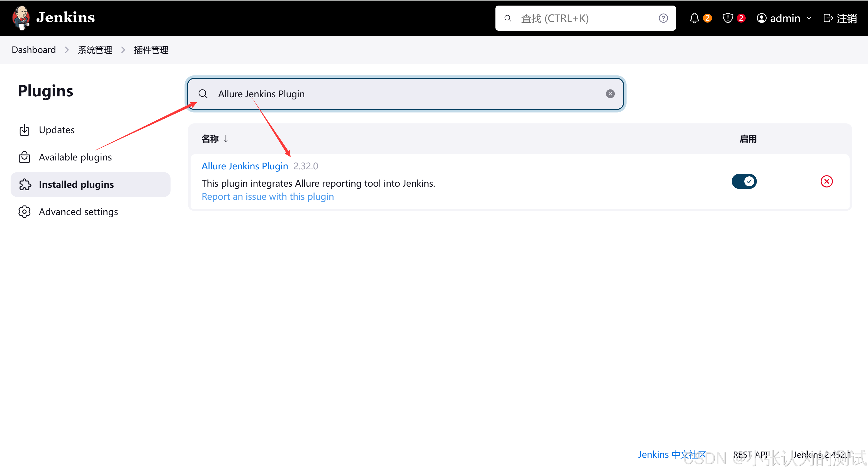Viewport: 868px width, 473px height.
Task: Uninstall Allure Jenkins Plugin via red X
Action: coord(826,181)
